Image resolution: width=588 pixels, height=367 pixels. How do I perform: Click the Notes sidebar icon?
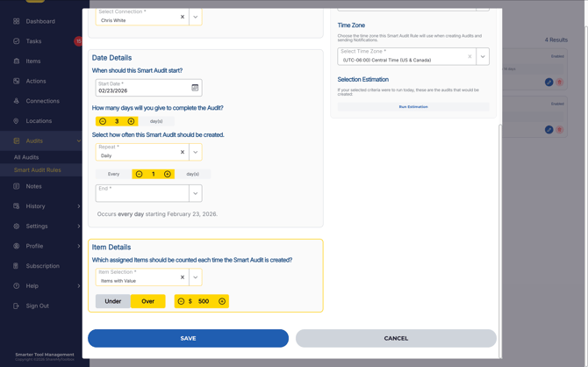(16, 186)
